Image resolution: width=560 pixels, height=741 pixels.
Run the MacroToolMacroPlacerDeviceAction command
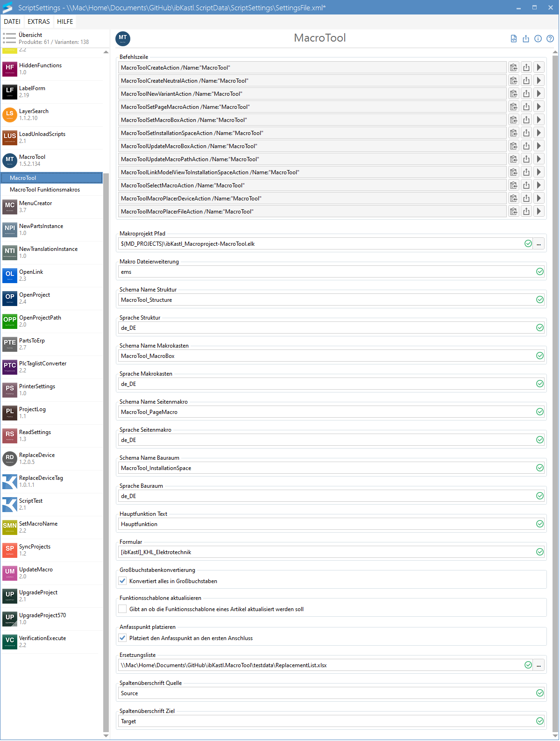539,199
